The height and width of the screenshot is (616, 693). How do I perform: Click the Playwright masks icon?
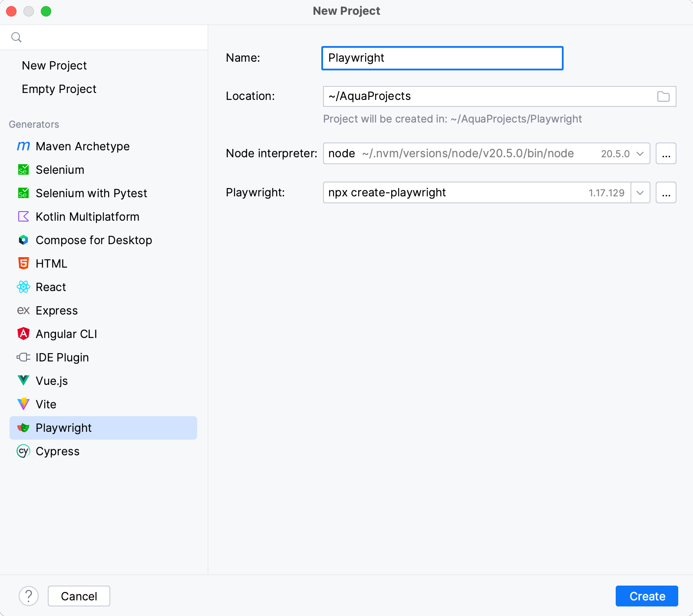click(23, 428)
